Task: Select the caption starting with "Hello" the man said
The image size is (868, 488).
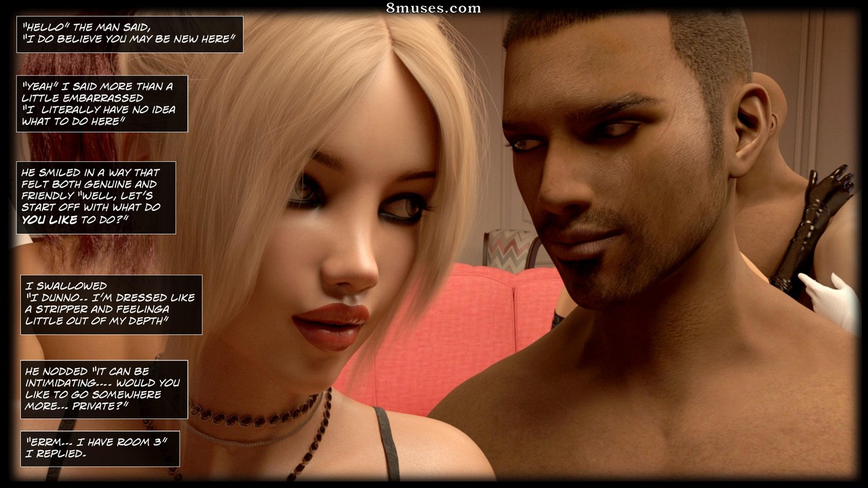Action: [x=130, y=34]
